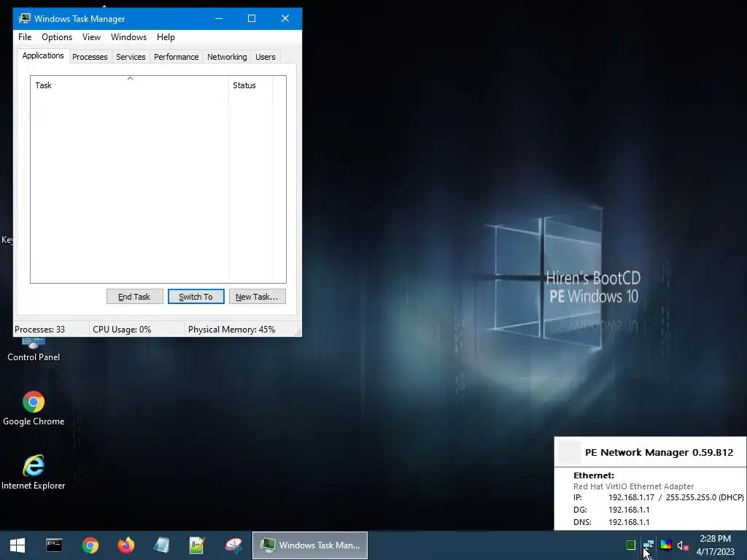
Task: Click the PE Network Manager 0.59.B12 title
Action: (x=659, y=452)
